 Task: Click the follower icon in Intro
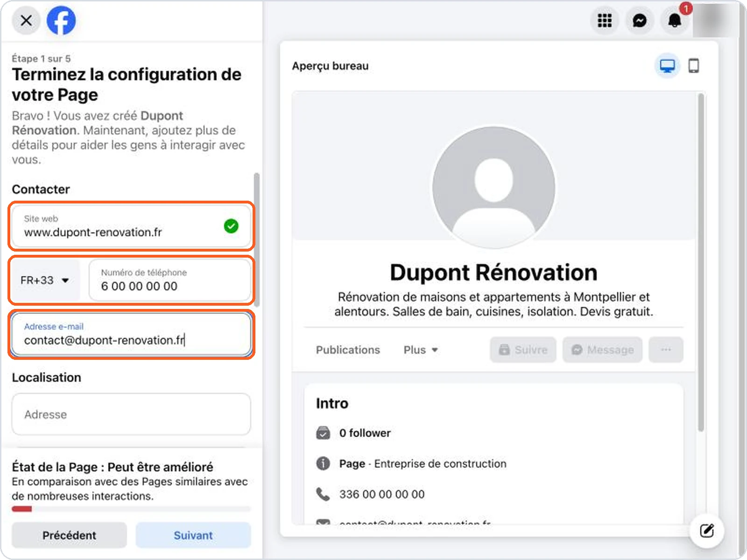pos(323,433)
